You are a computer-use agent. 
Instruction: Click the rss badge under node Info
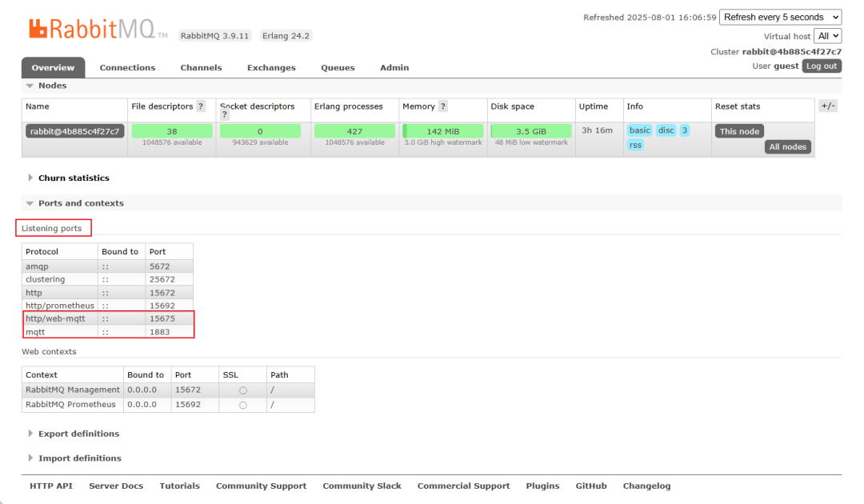click(635, 145)
